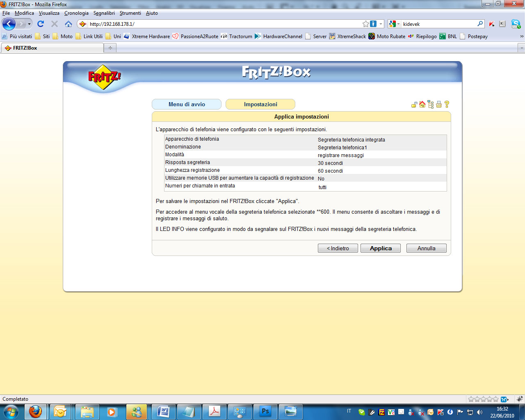Open the site map tree icon
Viewport: 525px width, 420px height.
[x=430, y=105]
